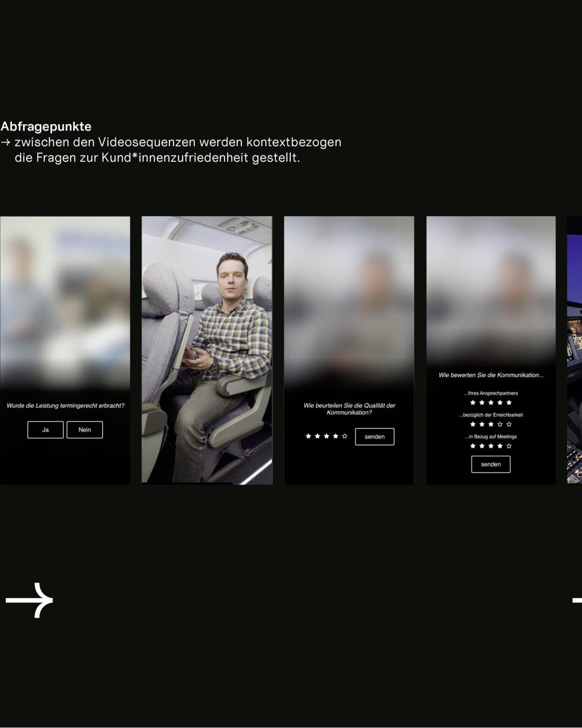Select the first star for in Bezug auf Meetings
Screen dimensions: 582x728
pyautogui.click(x=472, y=446)
